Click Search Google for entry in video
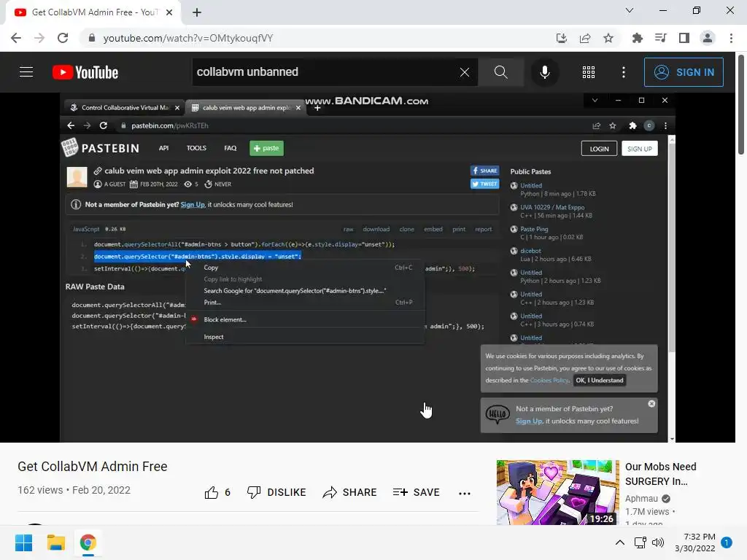This screenshot has width=747, height=560. (x=295, y=290)
